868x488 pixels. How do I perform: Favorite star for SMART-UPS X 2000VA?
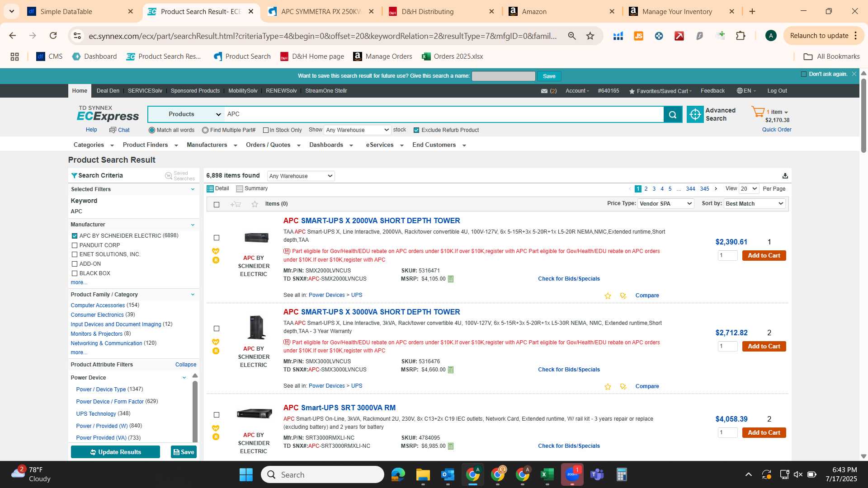tap(608, 296)
